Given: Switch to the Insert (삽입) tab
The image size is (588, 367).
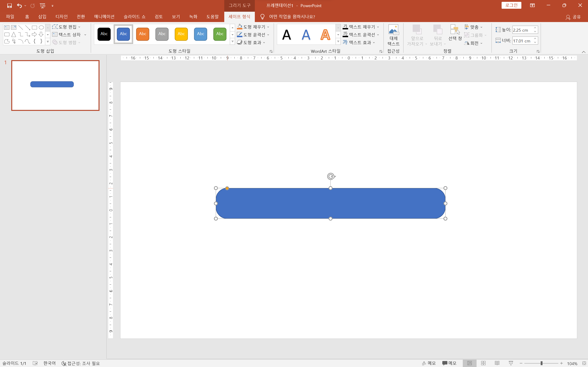Looking at the screenshot, I should tap(42, 17).
